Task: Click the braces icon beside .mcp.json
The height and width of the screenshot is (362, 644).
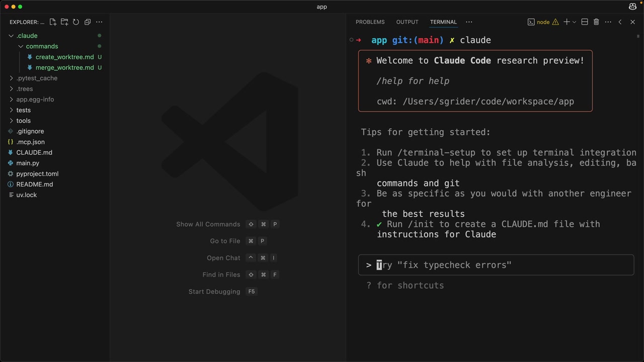Action: tap(11, 142)
